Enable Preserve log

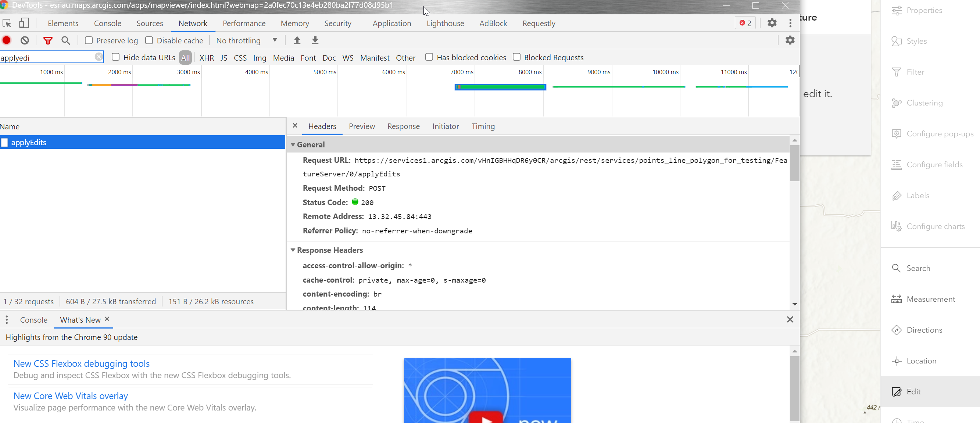tap(89, 40)
